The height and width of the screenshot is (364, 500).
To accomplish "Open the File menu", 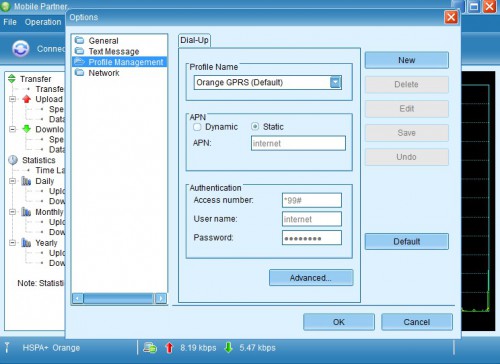I will [10, 22].
